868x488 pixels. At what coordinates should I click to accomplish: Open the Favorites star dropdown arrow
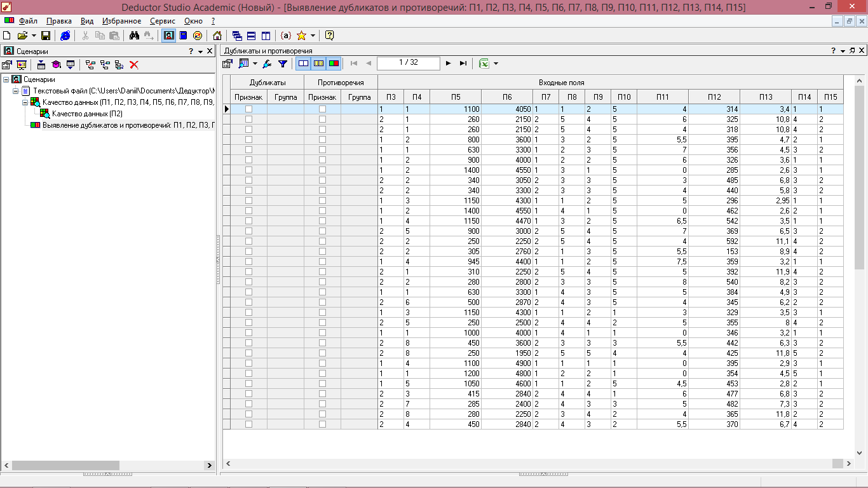click(313, 36)
